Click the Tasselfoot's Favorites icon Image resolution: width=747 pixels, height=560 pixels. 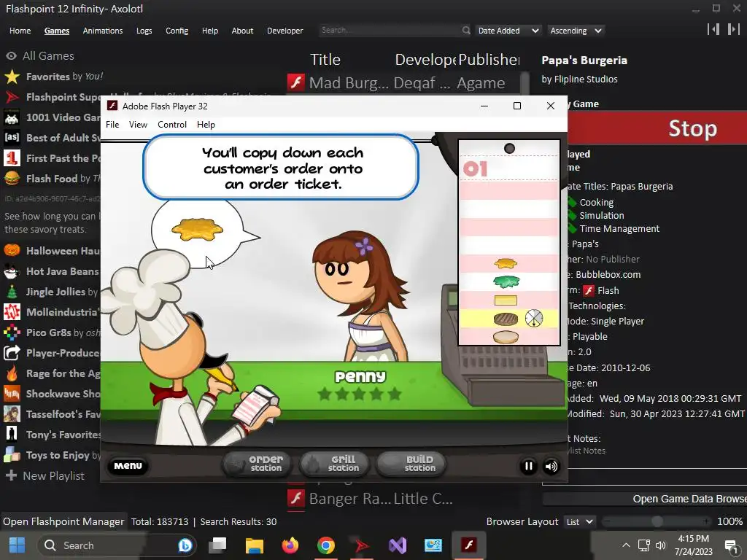(12, 414)
